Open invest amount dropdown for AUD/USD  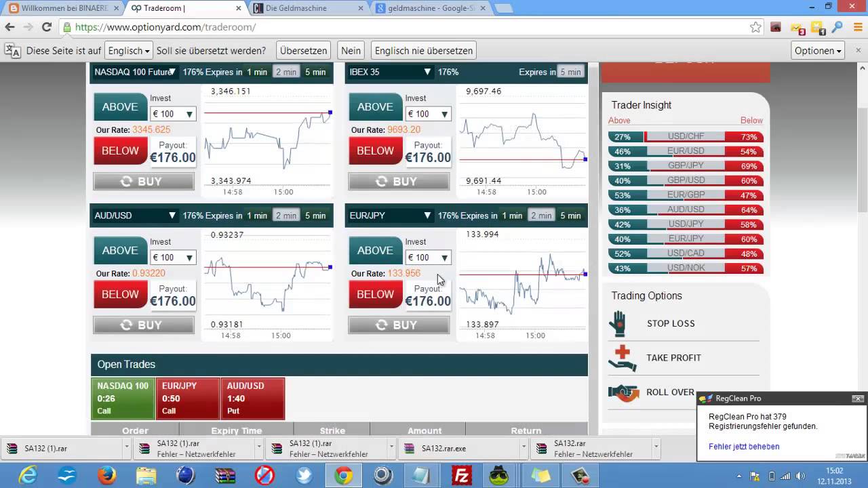(173, 258)
